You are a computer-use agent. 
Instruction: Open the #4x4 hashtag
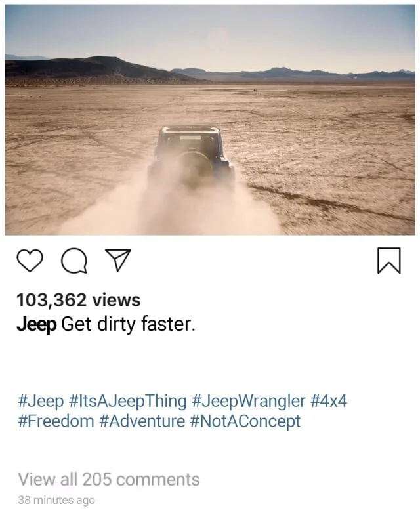tap(329, 401)
